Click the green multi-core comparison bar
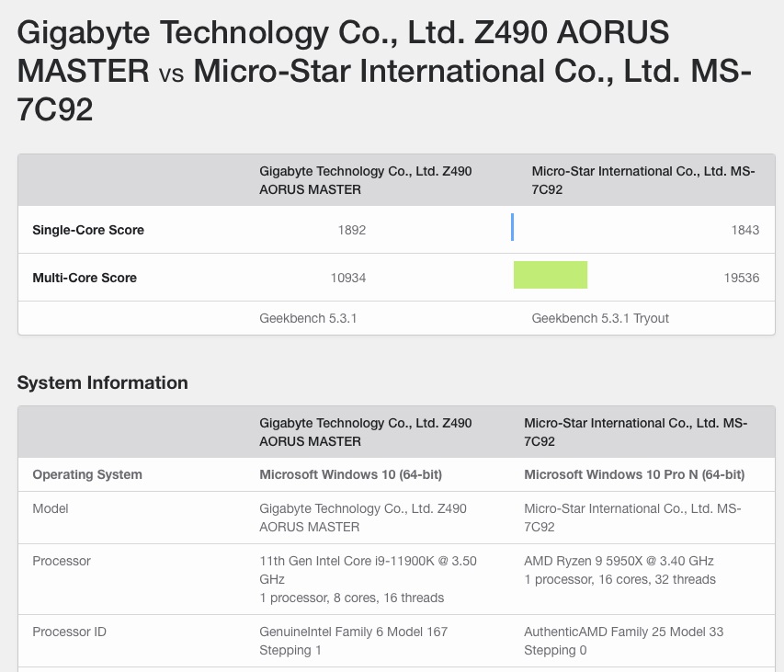 [x=551, y=275]
